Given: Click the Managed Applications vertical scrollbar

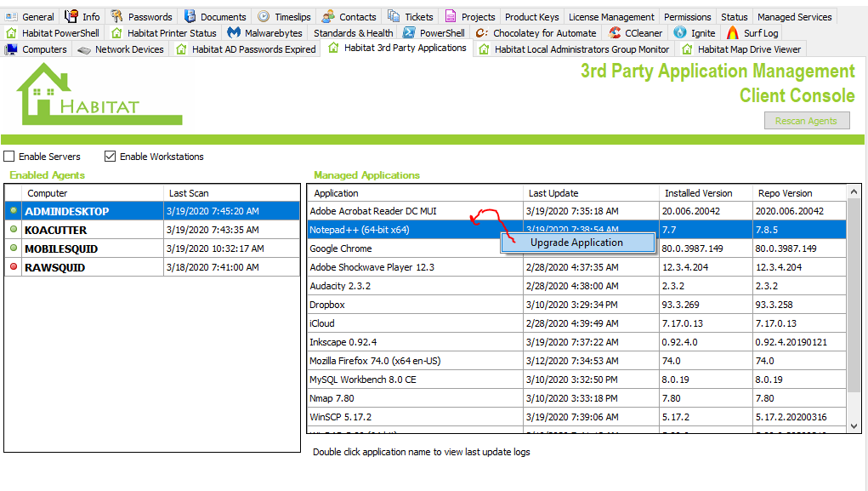Looking at the screenshot, I should point(854,298).
